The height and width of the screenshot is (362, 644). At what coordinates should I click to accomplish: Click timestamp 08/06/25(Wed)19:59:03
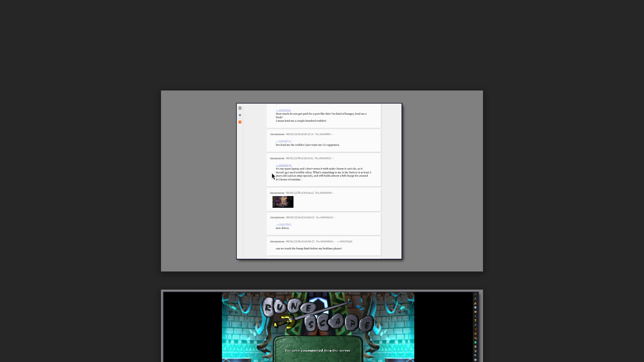point(300,217)
